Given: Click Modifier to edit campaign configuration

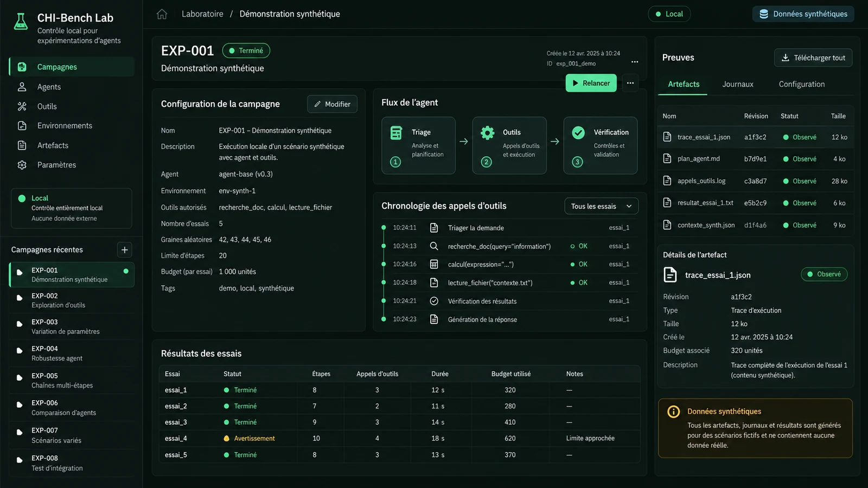Looking at the screenshot, I should (x=332, y=104).
